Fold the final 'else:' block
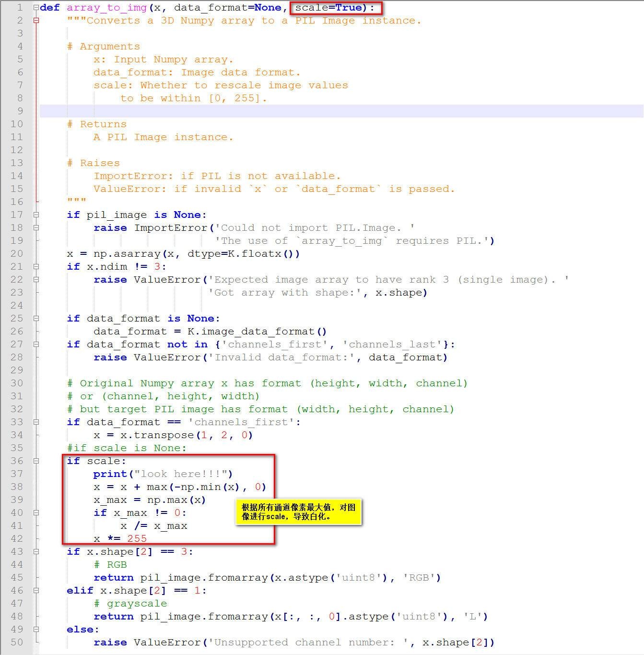The image size is (644, 655). click(36, 630)
